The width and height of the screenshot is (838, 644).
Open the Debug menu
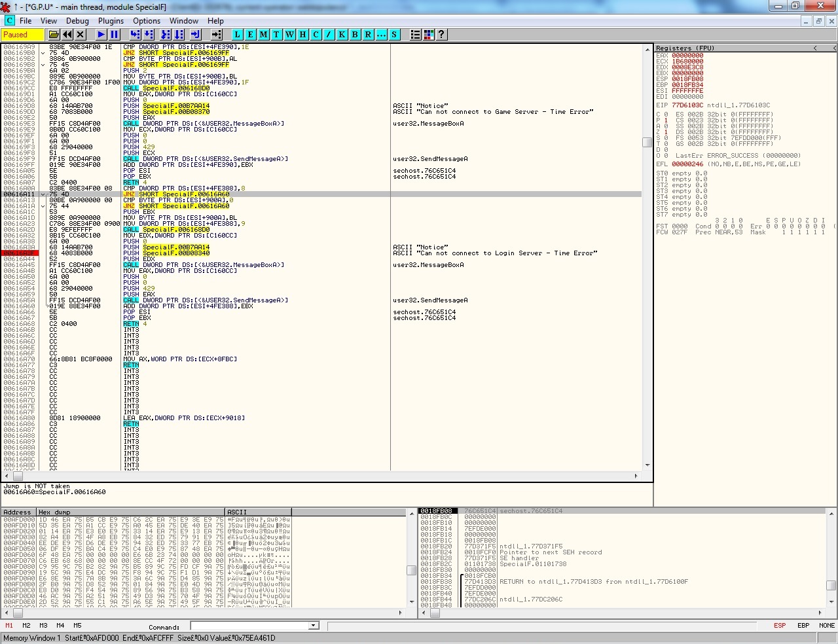[x=77, y=21]
